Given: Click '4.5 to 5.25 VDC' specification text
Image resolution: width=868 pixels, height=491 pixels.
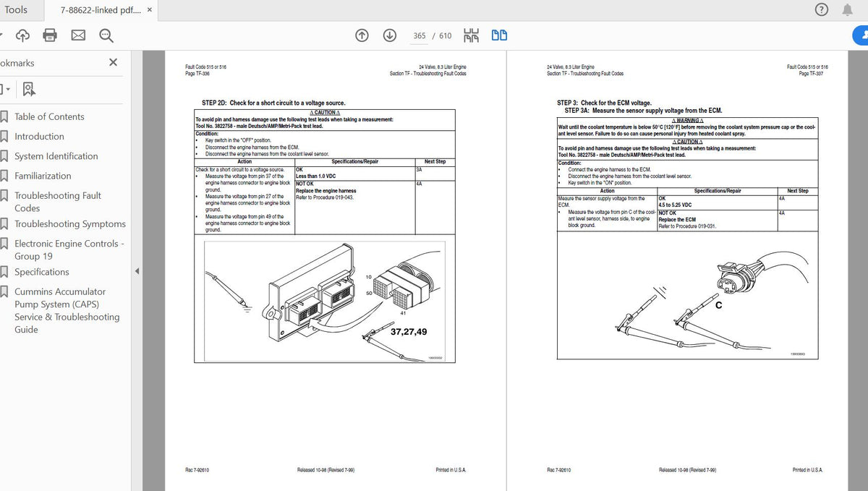Looking at the screenshot, I should tap(675, 205).
